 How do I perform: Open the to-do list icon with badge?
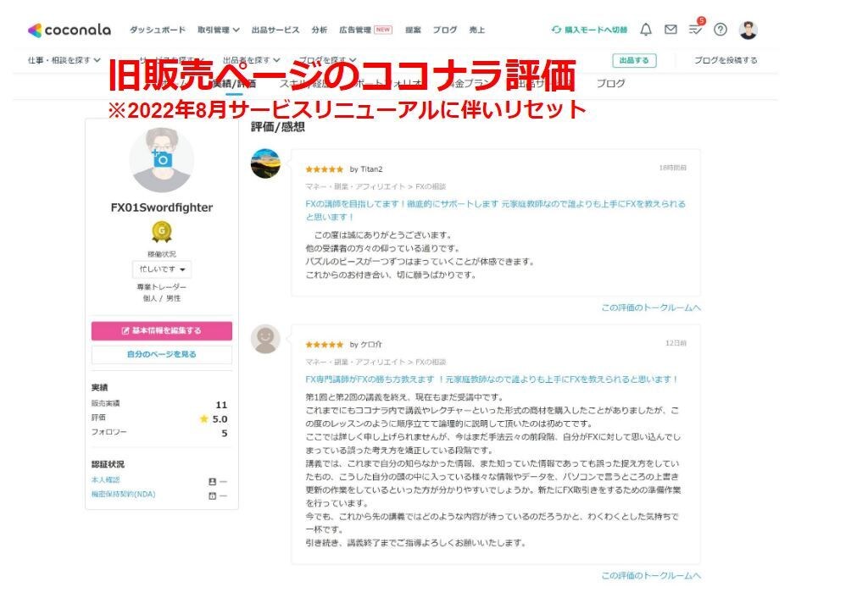696,28
